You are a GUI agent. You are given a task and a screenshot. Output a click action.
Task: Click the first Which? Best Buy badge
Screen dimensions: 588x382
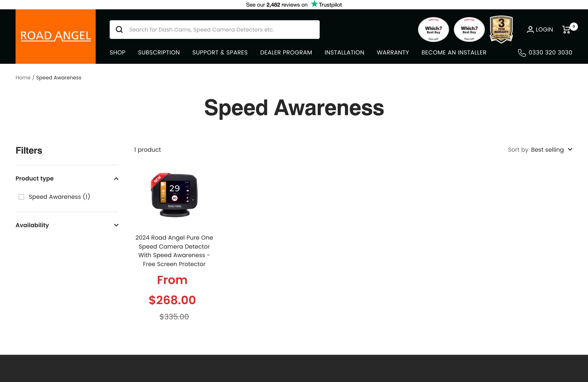433,29
